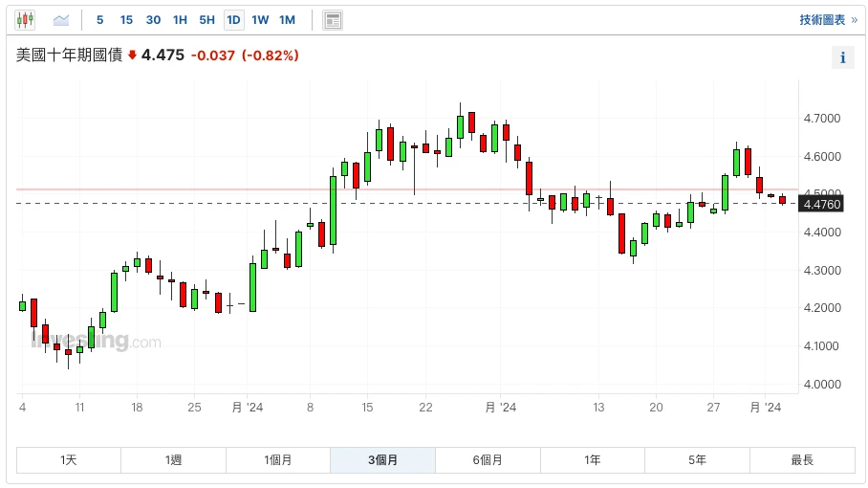Switch to the 1W interval
868x488 pixels.
click(260, 20)
